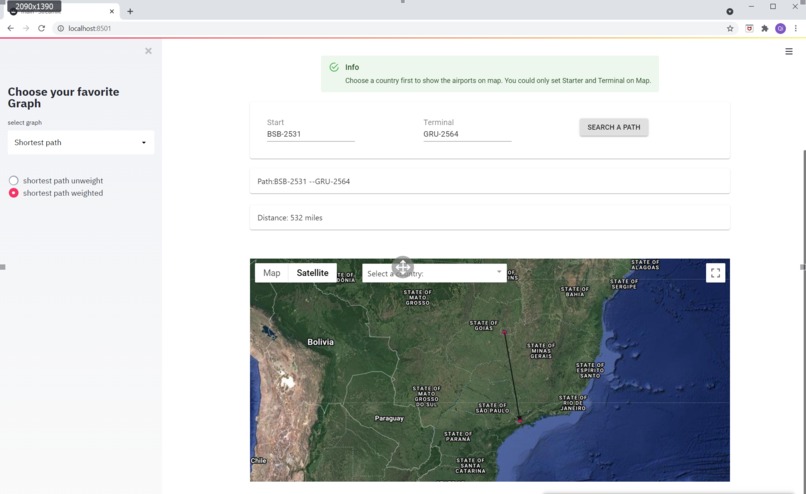Click the SEARCH A PATH button

pos(614,127)
